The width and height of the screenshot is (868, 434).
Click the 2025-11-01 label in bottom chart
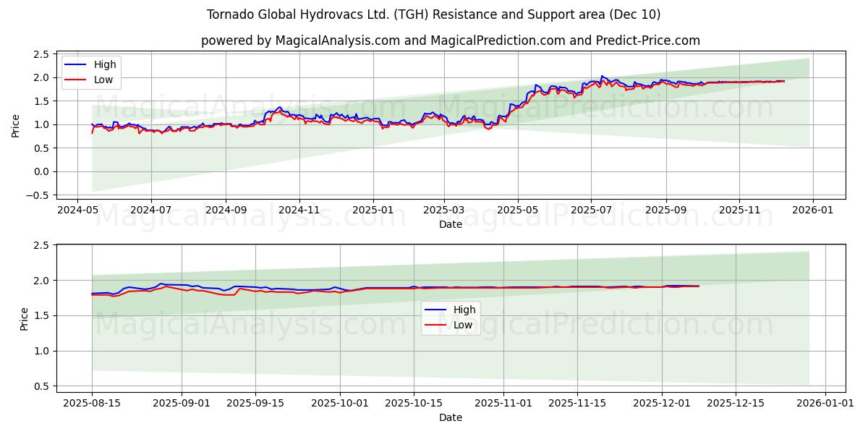click(503, 403)
